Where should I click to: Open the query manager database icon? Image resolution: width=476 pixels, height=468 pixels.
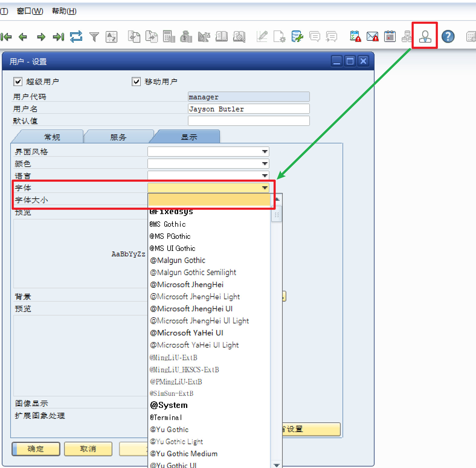click(x=297, y=37)
